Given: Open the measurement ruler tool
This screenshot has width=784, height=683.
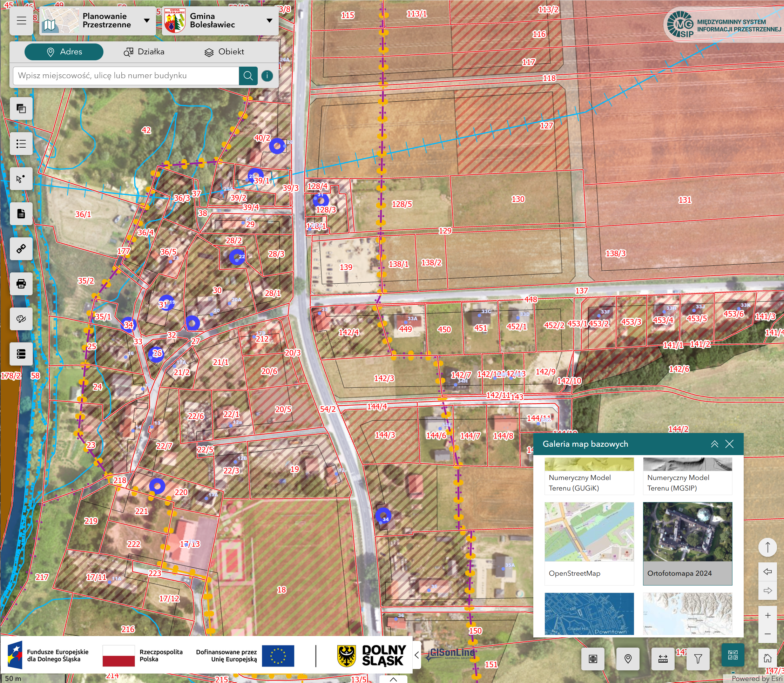Looking at the screenshot, I should pos(663,658).
